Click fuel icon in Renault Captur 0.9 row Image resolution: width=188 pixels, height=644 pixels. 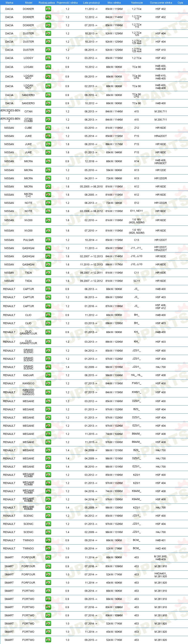(x=48, y=289)
